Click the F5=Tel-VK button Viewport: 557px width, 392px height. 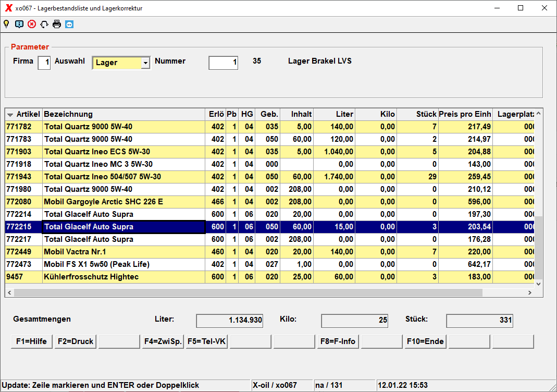[x=207, y=341]
